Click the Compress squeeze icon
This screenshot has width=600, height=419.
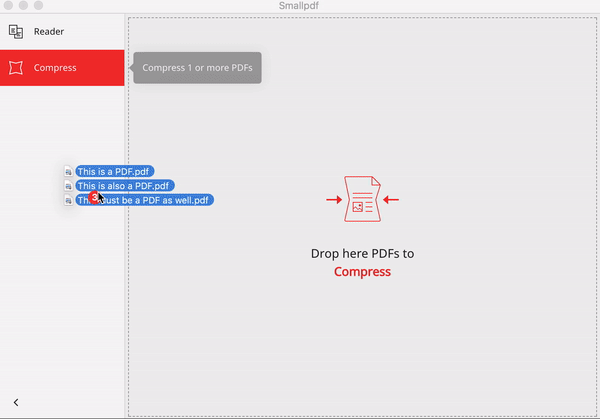(x=16, y=68)
